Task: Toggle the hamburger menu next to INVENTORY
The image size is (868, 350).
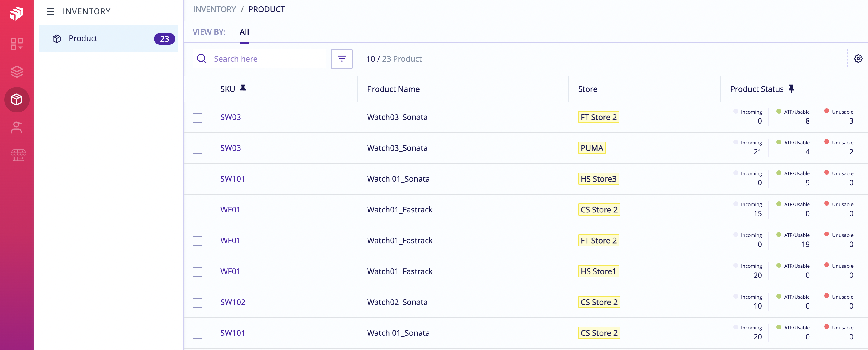Action: (x=50, y=11)
